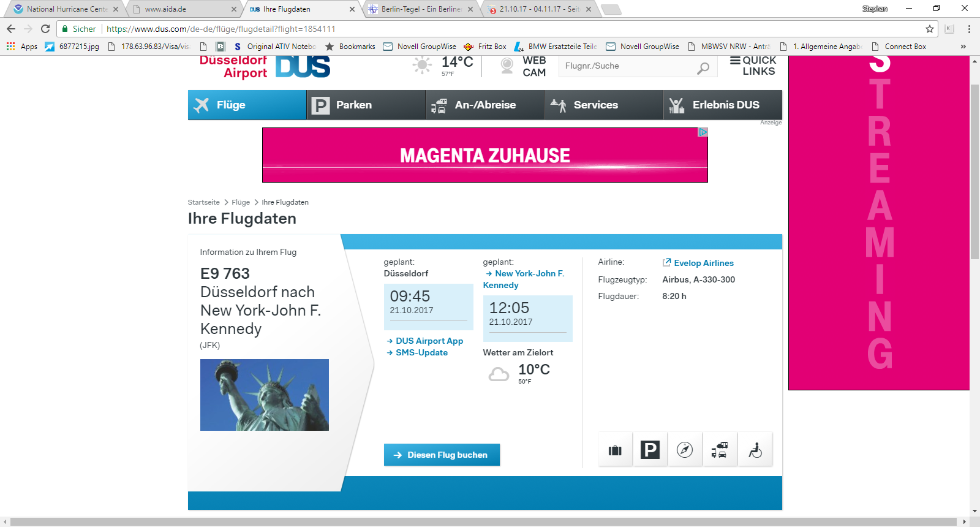This screenshot has width=980, height=527.
Task: Bookmark page with the star icon
Action: [x=929, y=29]
